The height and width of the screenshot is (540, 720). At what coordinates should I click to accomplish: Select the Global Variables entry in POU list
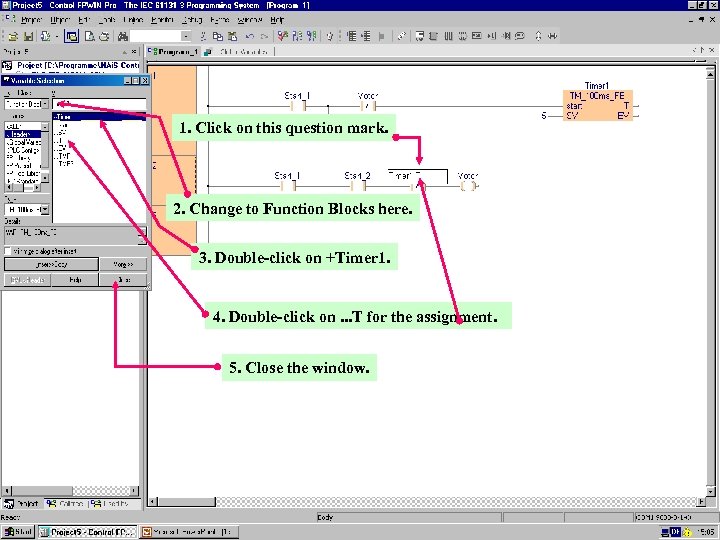point(24,142)
